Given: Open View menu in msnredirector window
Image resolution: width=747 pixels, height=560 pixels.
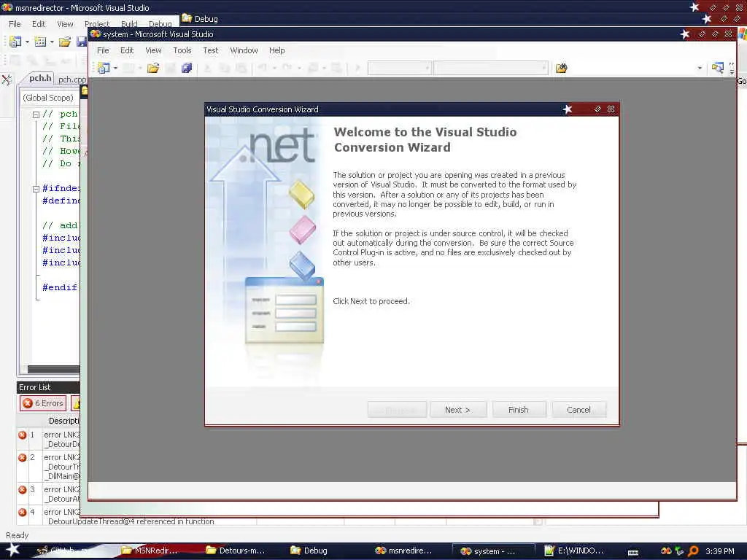Looking at the screenshot, I should [65, 24].
